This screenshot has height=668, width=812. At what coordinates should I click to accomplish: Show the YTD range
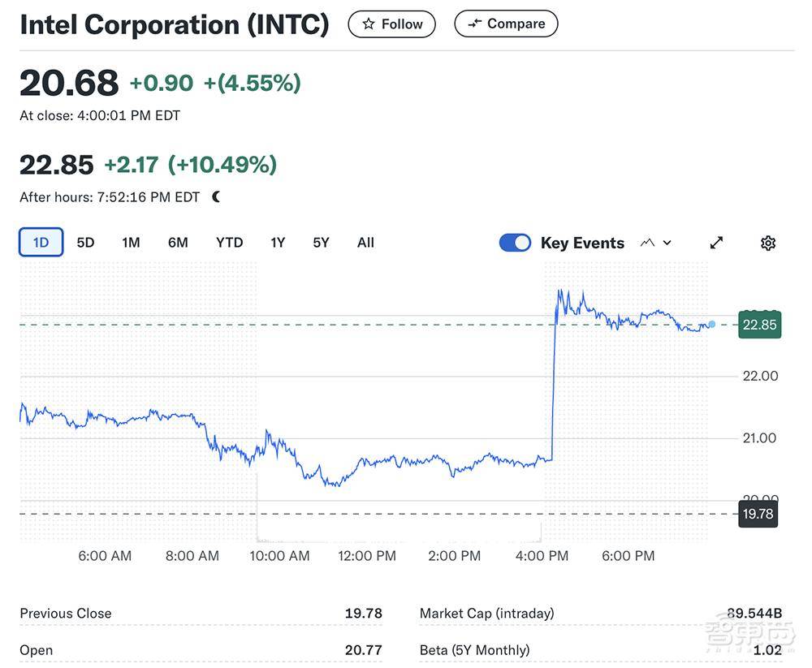(x=230, y=243)
